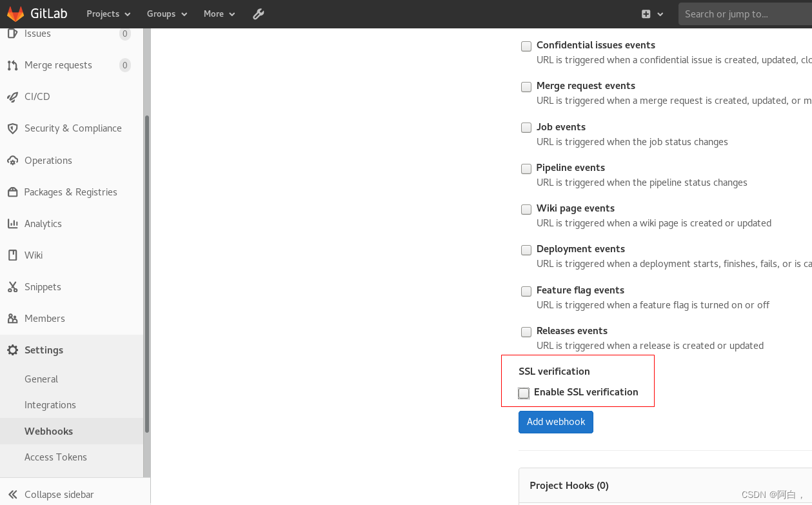Image resolution: width=812 pixels, height=505 pixels.
Task: Click the sidebar vertical scrollbar
Action: pyautogui.click(x=147, y=274)
